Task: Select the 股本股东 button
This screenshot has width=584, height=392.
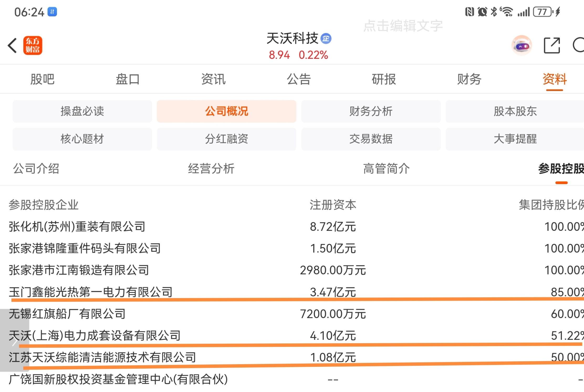Action: [515, 111]
